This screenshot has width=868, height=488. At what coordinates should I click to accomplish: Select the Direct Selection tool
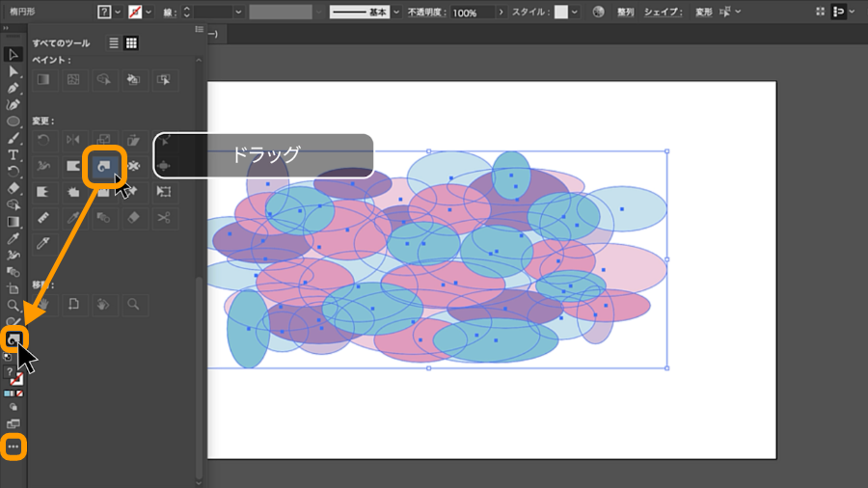pyautogui.click(x=14, y=71)
